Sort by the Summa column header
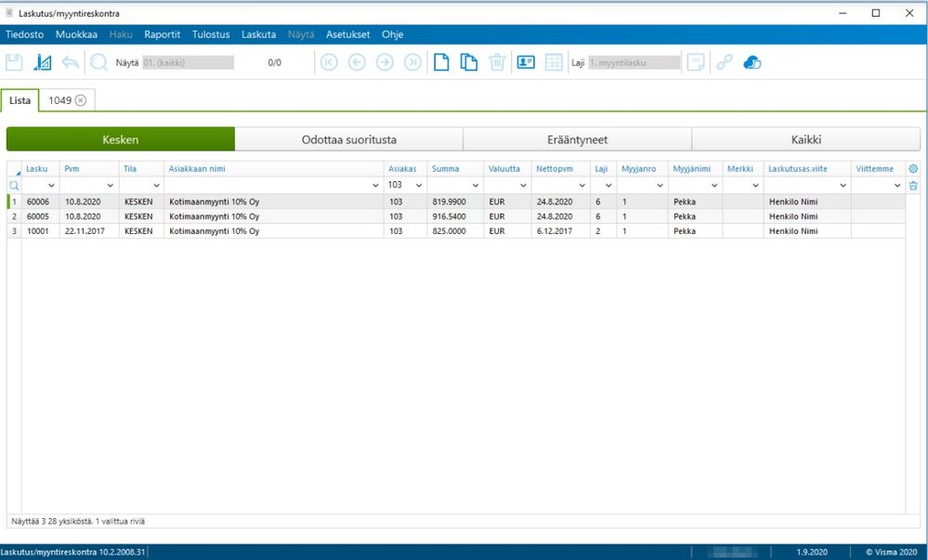This screenshot has width=928, height=560. point(455,169)
